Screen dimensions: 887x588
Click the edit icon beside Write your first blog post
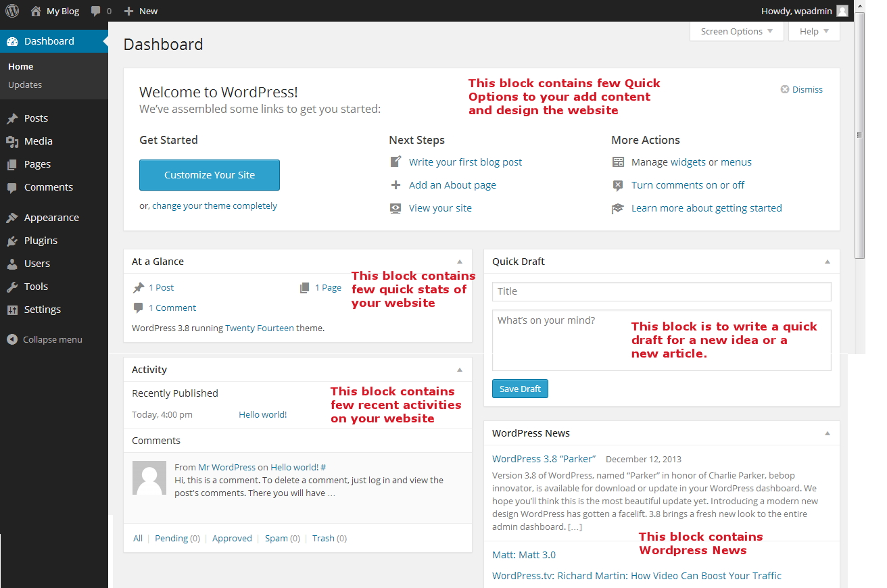pos(396,162)
